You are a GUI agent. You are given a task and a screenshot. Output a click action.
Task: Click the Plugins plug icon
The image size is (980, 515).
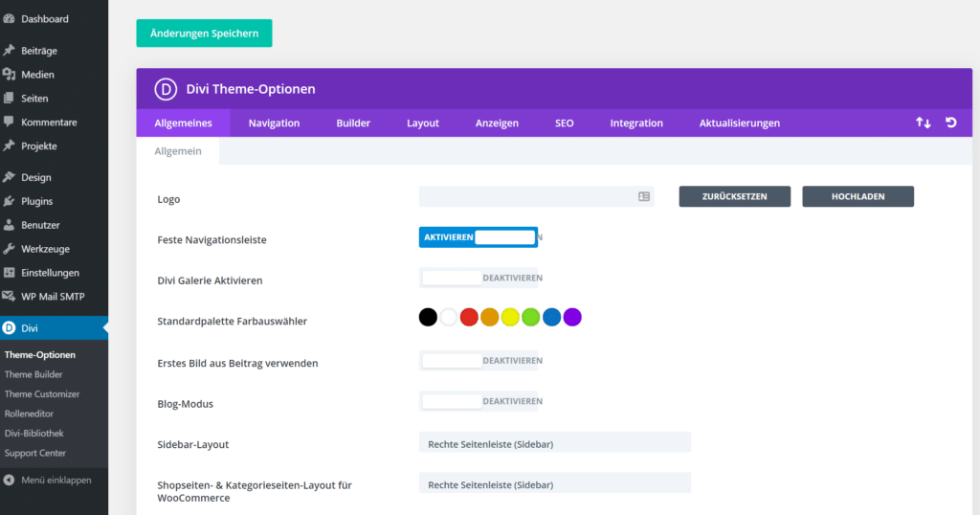(9, 201)
